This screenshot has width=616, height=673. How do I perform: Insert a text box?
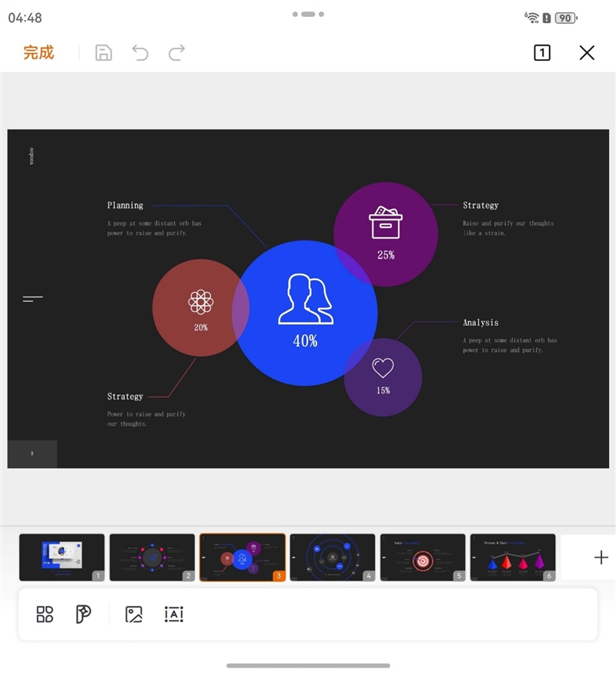coord(174,614)
